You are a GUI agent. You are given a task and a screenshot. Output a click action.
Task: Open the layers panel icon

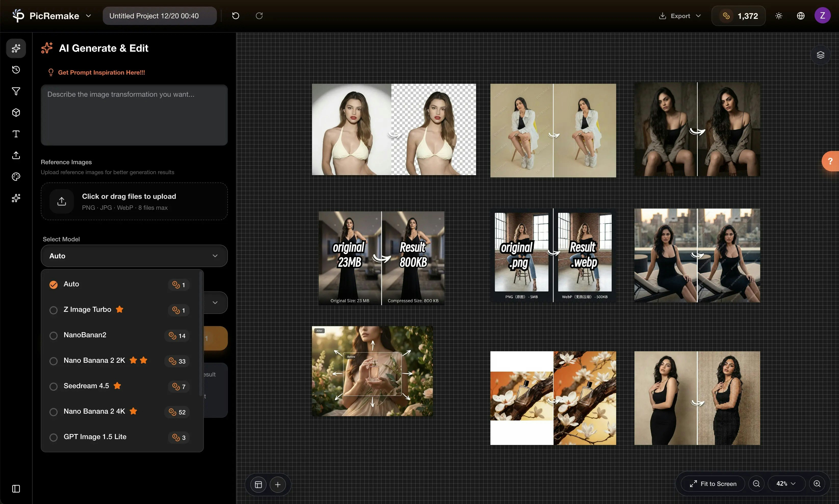(820, 55)
